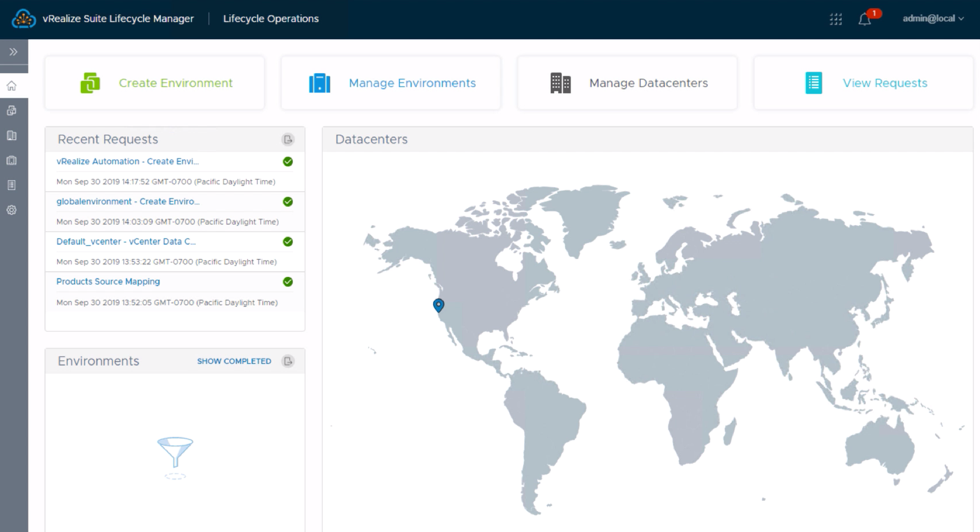This screenshot has width=980, height=532.
Task: Open the Default_vcenter - vCenter Data C... request
Action: tap(126, 241)
